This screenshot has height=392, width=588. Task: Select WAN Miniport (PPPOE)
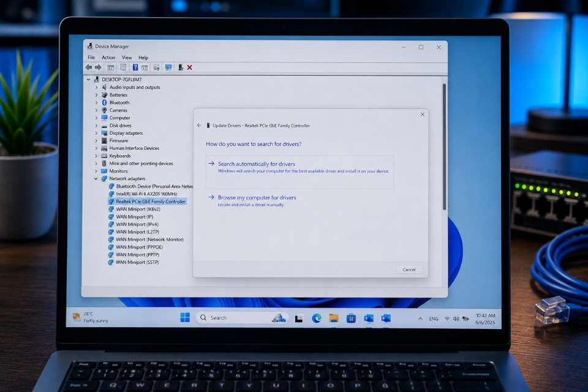135,247
